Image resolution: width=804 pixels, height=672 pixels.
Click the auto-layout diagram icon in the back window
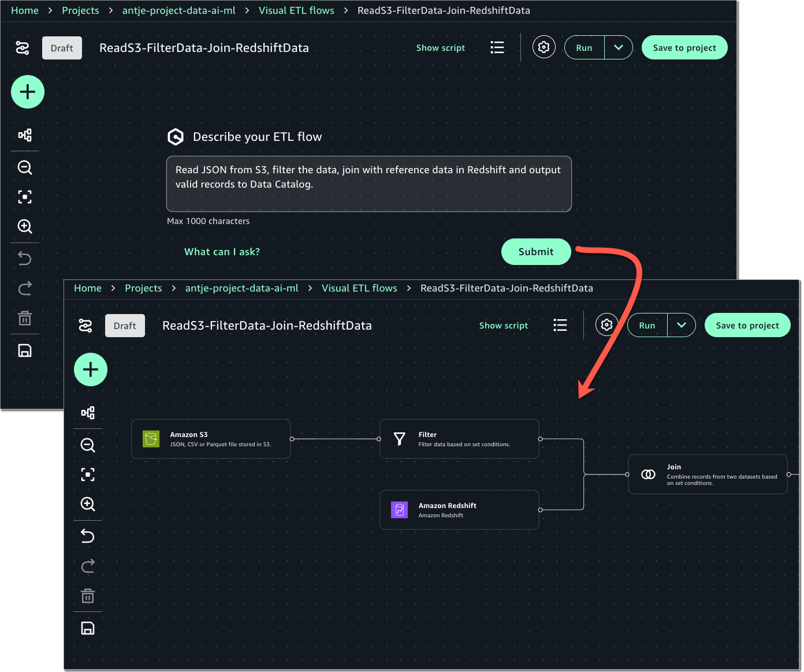[x=25, y=135]
